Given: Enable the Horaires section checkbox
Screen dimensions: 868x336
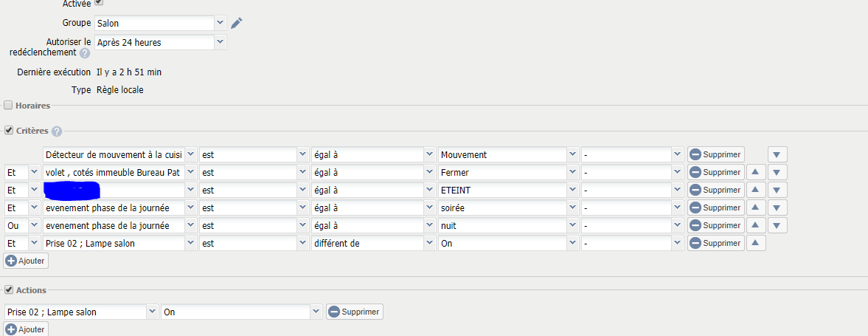Looking at the screenshot, I should click(x=8, y=105).
